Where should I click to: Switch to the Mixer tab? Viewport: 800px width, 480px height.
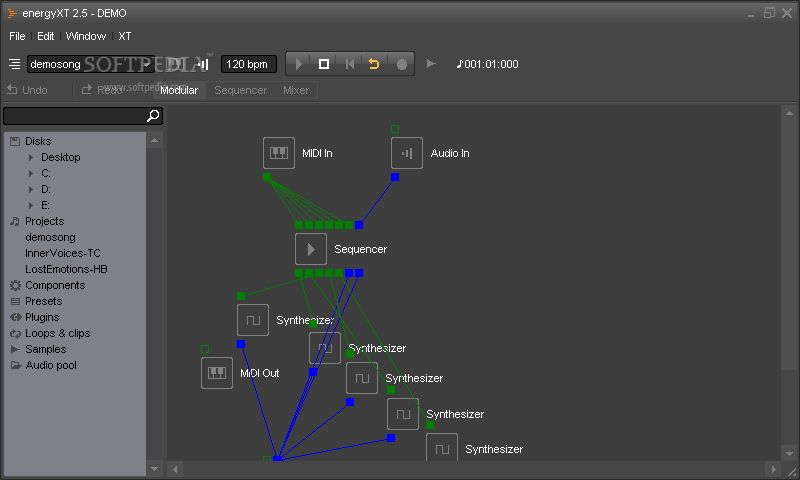click(x=296, y=90)
